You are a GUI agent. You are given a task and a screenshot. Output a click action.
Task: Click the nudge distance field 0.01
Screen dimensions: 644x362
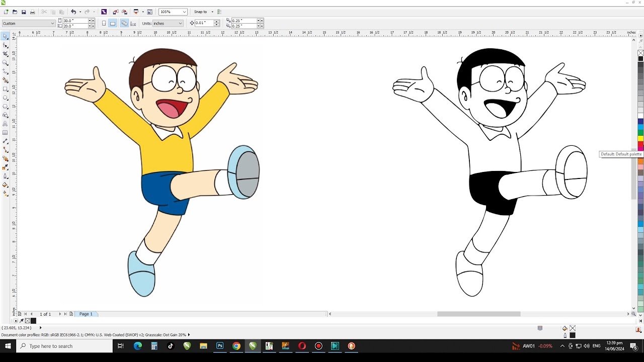tap(204, 23)
